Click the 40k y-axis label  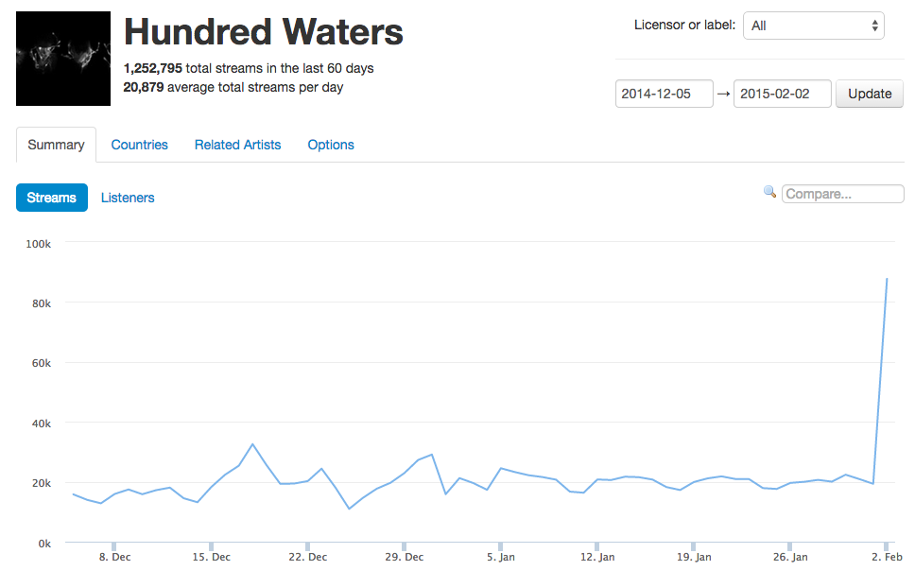pyautogui.click(x=42, y=424)
